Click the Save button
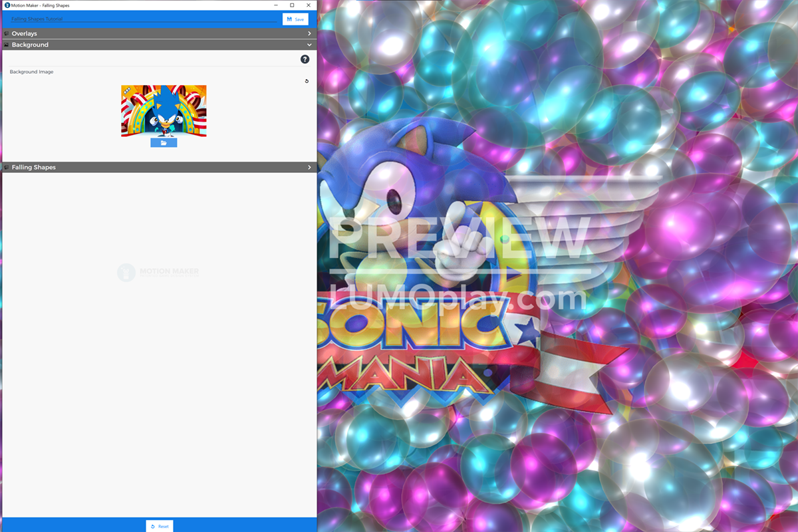 click(295, 19)
